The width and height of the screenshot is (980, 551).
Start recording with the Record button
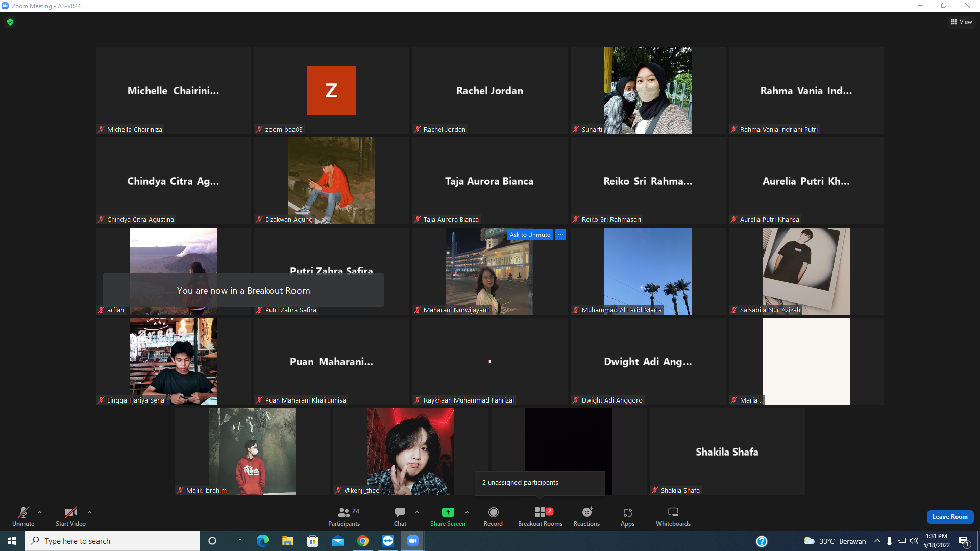pyautogui.click(x=493, y=516)
